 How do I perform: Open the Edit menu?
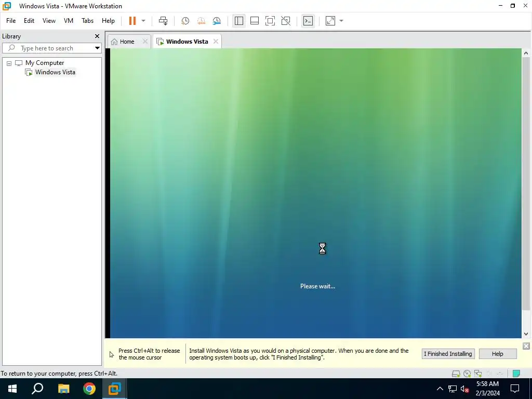pyautogui.click(x=29, y=21)
